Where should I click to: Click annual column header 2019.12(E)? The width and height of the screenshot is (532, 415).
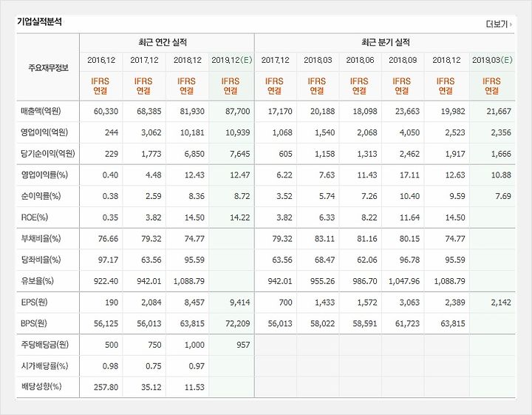pyautogui.click(x=232, y=60)
